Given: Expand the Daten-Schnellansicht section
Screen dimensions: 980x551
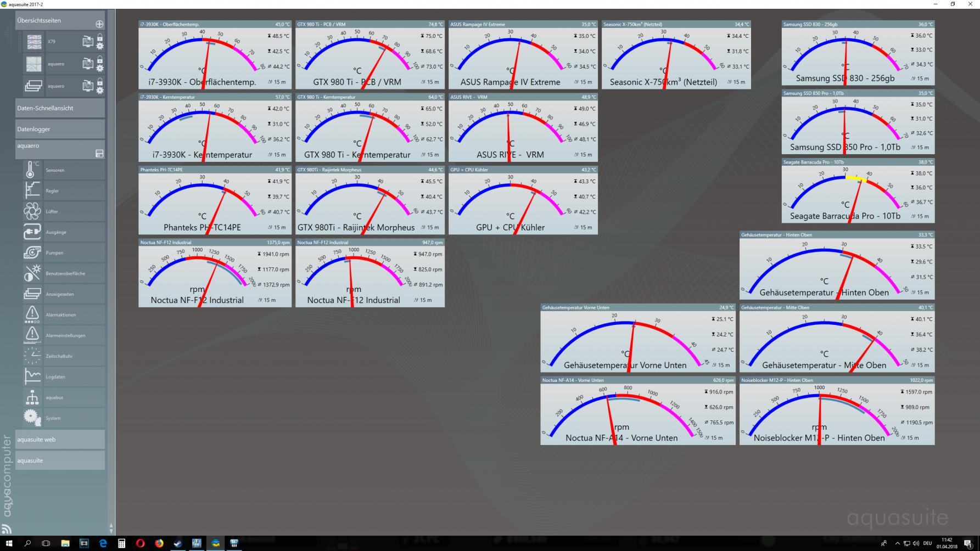Looking at the screenshot, I should coord(60,108).
